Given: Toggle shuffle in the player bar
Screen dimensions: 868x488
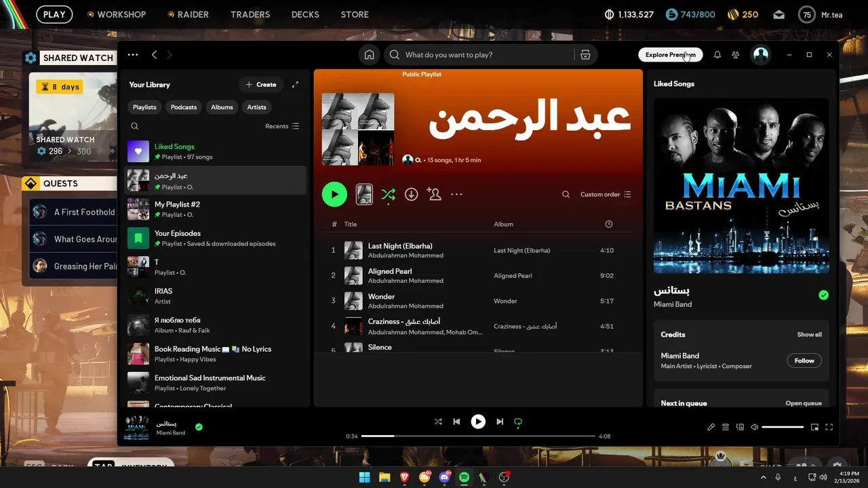Looking at the screenshot, I should click(438, 422).
